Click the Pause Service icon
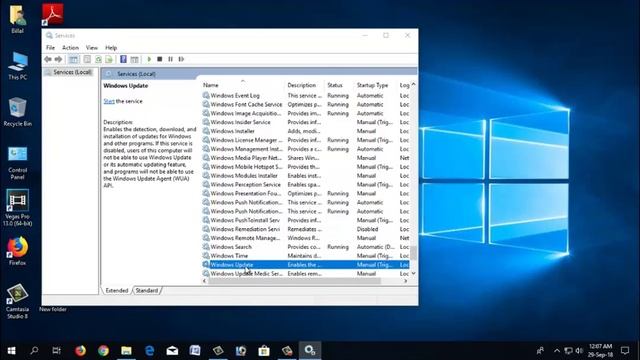Image resolution: width=640 pixels, height=360 pixels. (x=171, y=59)
